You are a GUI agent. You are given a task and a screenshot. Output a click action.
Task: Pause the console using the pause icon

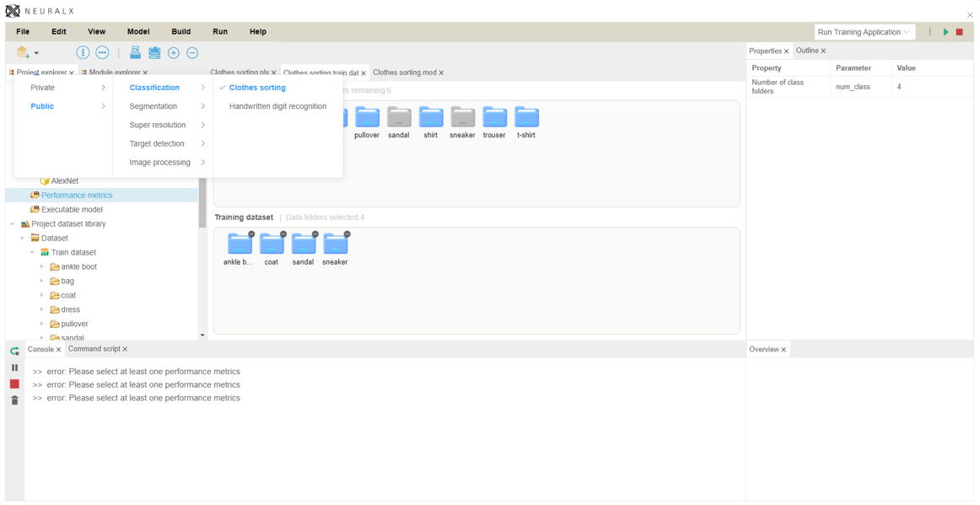[14, 368]
